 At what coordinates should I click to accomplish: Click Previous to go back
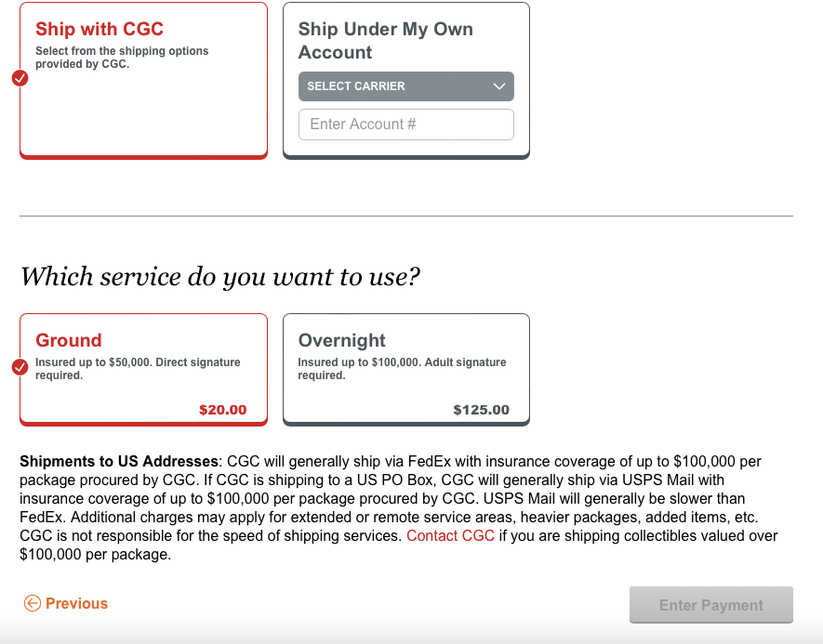click(x=76, y=603)
